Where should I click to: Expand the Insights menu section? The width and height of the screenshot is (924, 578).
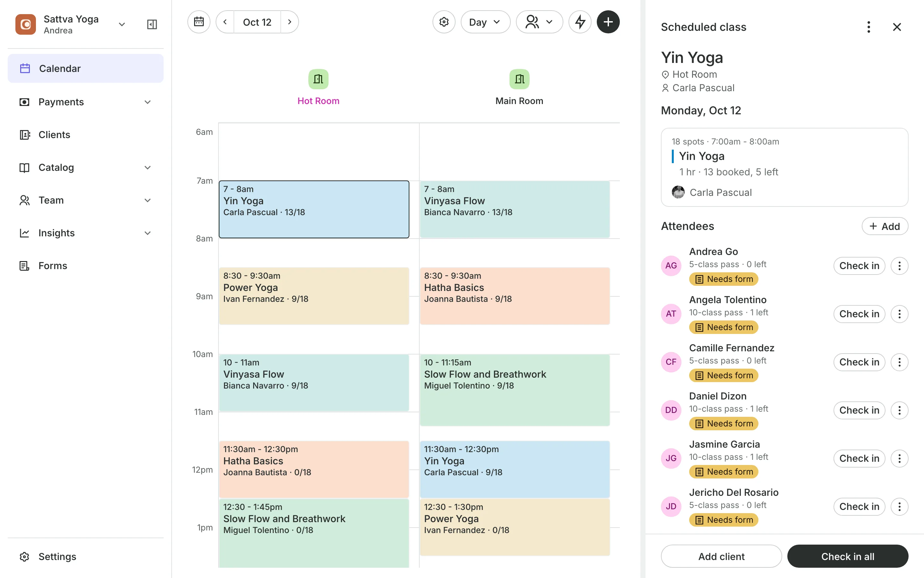(147, 233)
